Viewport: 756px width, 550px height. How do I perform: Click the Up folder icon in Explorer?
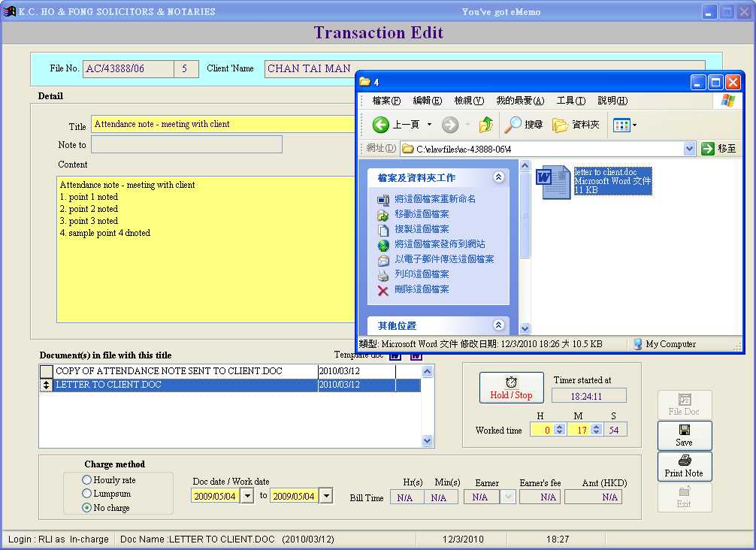click(486, 125)
